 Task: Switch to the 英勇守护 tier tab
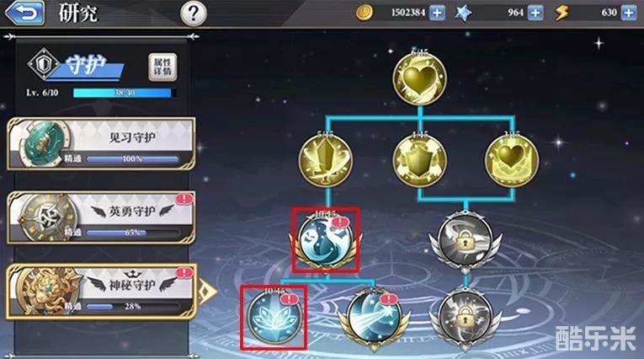(x=101, y=217)
